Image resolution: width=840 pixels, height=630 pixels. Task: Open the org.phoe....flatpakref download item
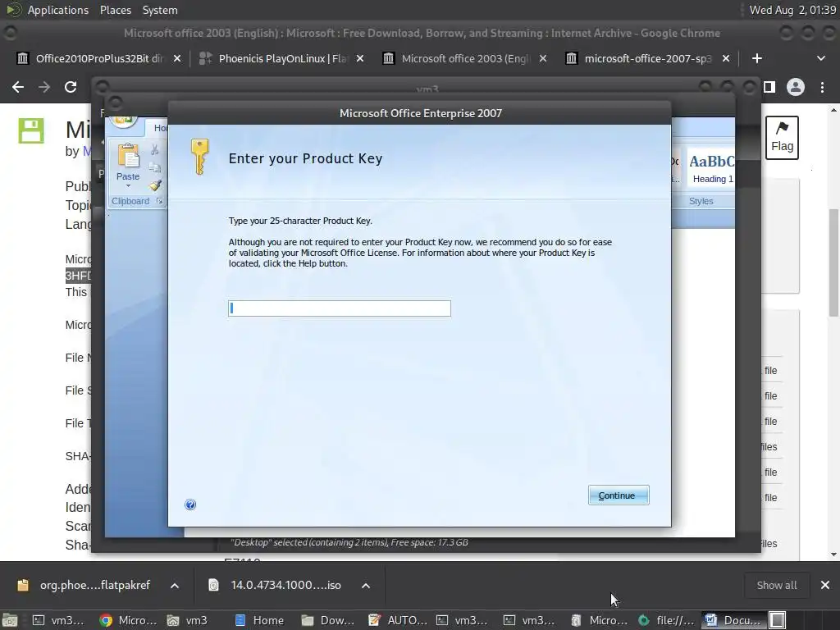[84, 586]
